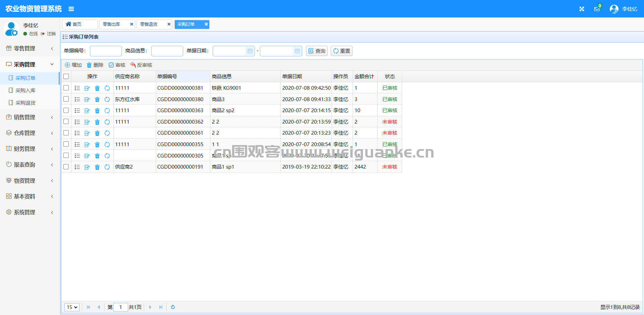Edit order CGDD00000000191 via edit icon
The width and height of the screenshot is (644, 315).
click(87, 167)
